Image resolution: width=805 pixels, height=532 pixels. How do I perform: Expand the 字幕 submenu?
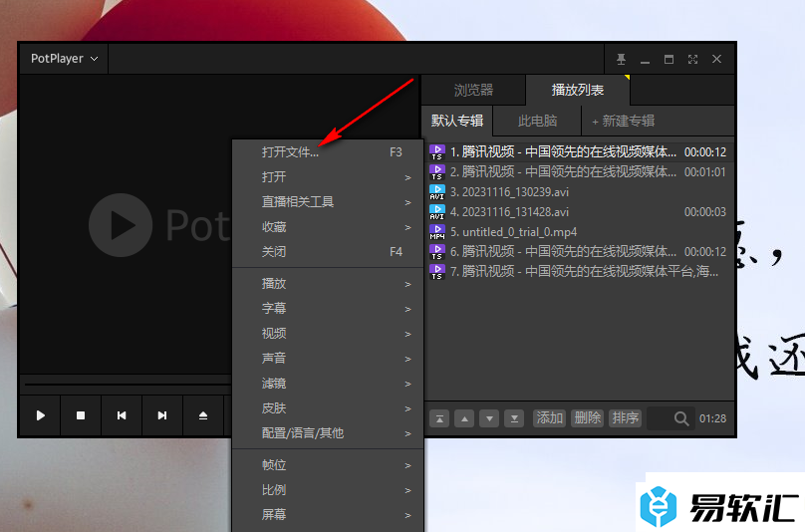tap(329, 308)
